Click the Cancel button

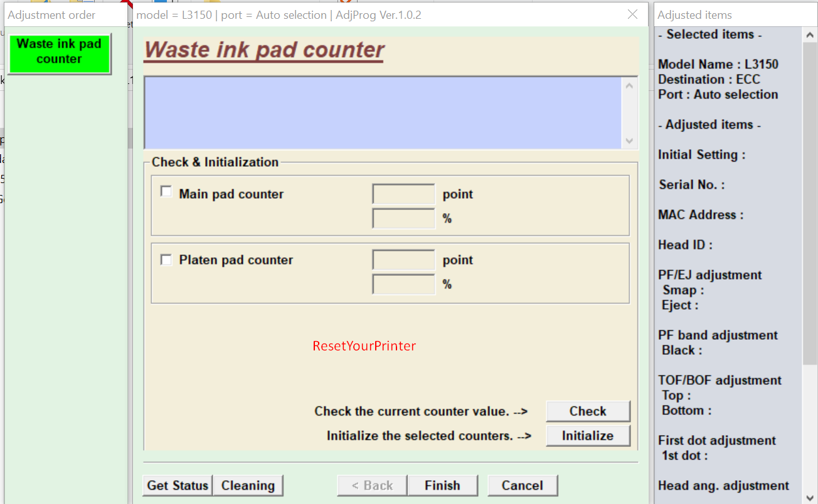523,485
